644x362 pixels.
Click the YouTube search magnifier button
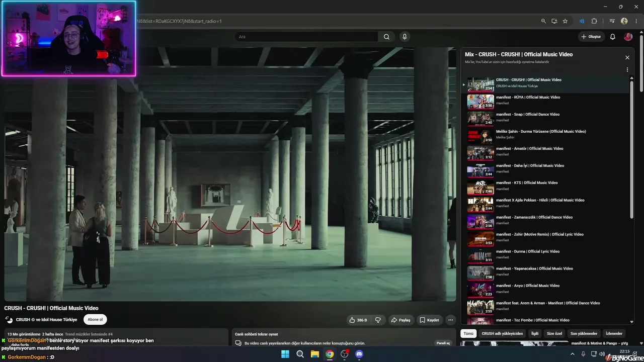(386, 37)
